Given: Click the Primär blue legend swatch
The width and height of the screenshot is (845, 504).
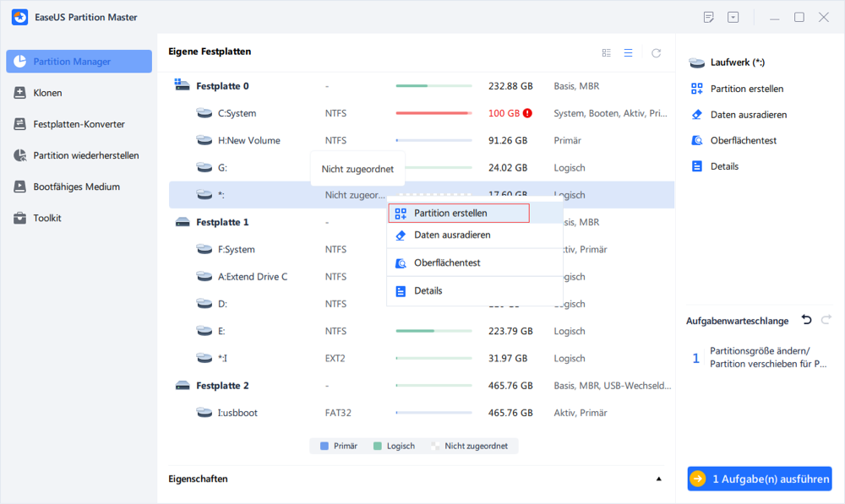Looking at the screenshot, I should [x=324, y=446].
